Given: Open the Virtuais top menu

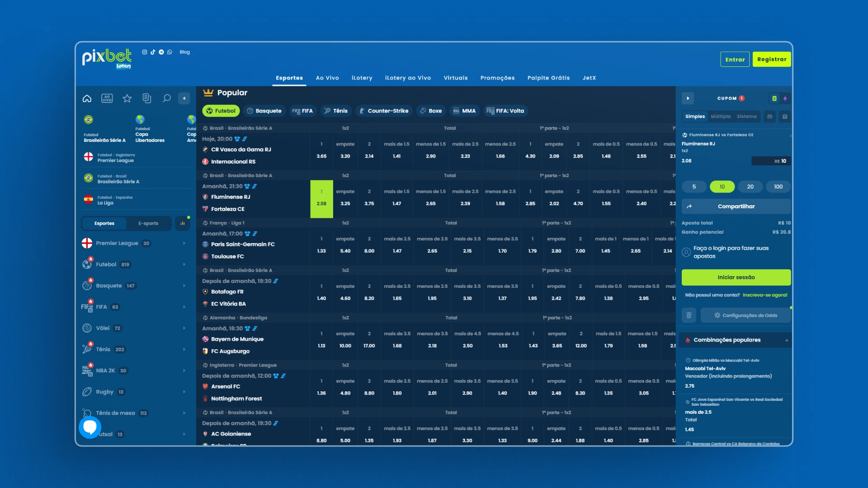Looking at the screenshot, I should tap(456, 78).
